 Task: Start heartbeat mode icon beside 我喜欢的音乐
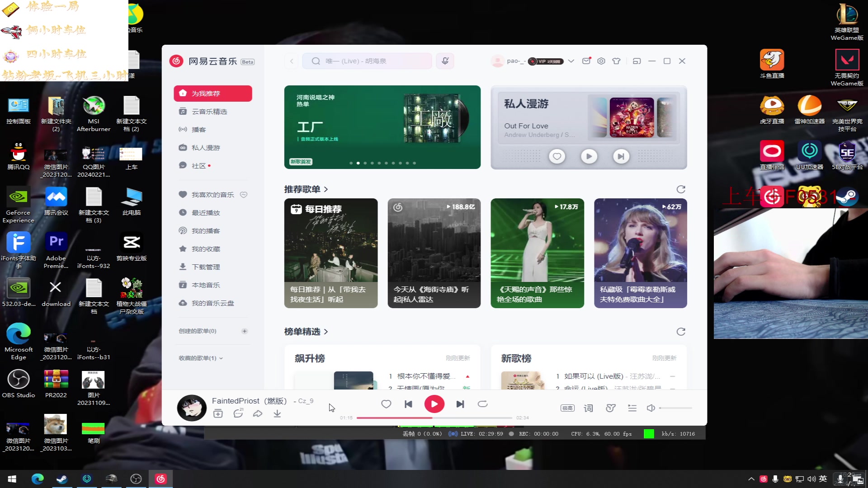coord(244,195)
